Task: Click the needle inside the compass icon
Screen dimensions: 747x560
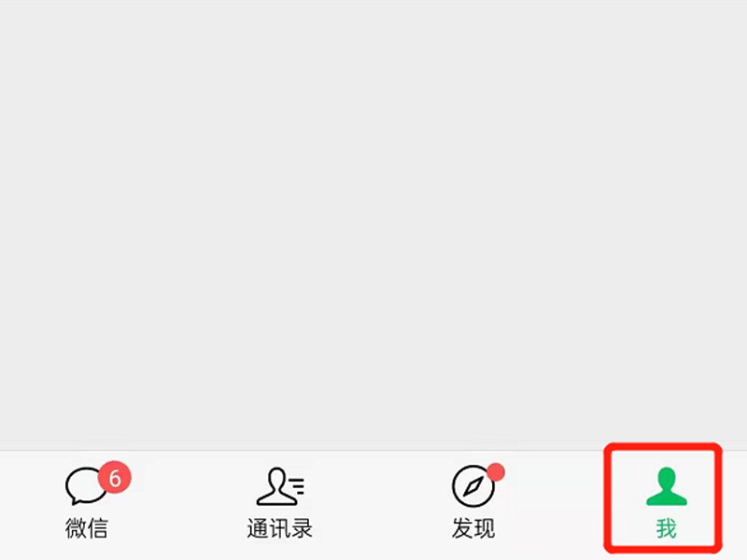Action: click(x=473, y=486)
